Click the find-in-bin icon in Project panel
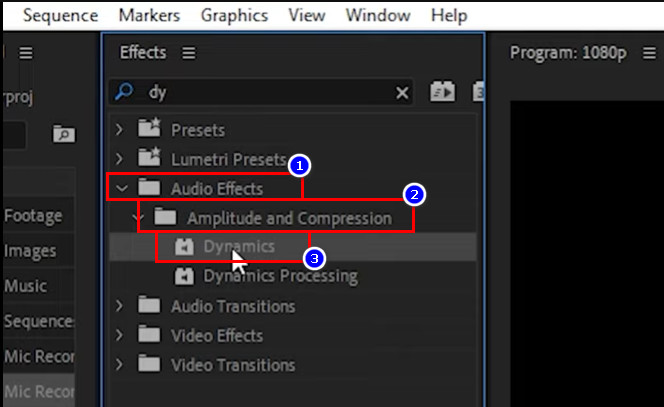Screen dimensions: 664x407 (64, 134)
